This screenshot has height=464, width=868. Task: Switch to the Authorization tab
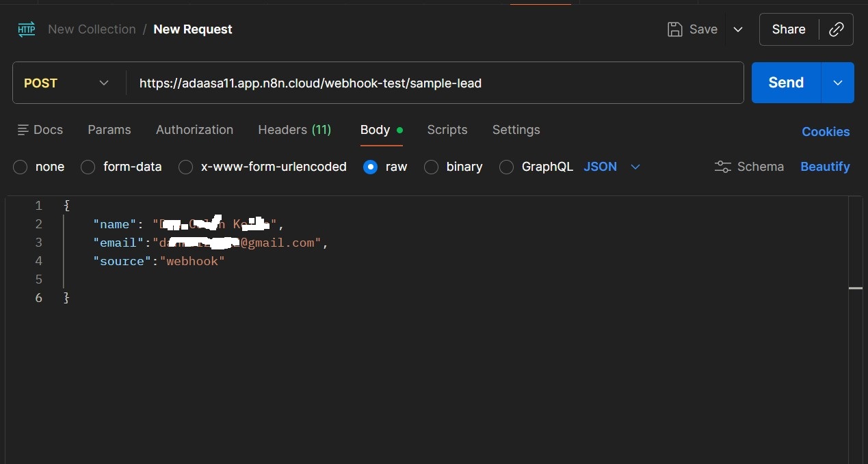(x=194, y=130)
